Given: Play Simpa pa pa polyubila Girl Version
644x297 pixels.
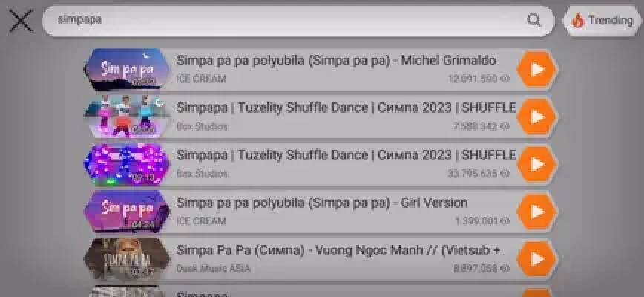Looking at the screenshot, I should pyautogui.click(x=537, y=212).
